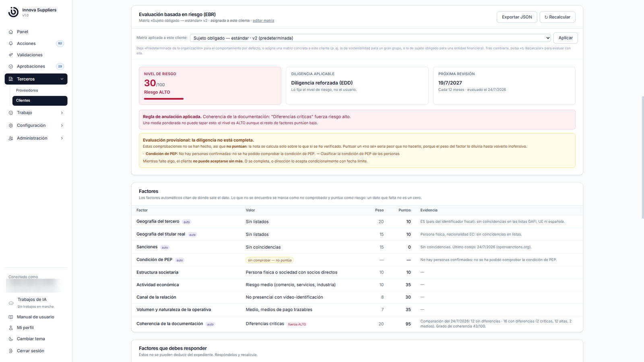Click the Próxima revisión card
This screenshot has height=362, width=644.
[504, 86]
